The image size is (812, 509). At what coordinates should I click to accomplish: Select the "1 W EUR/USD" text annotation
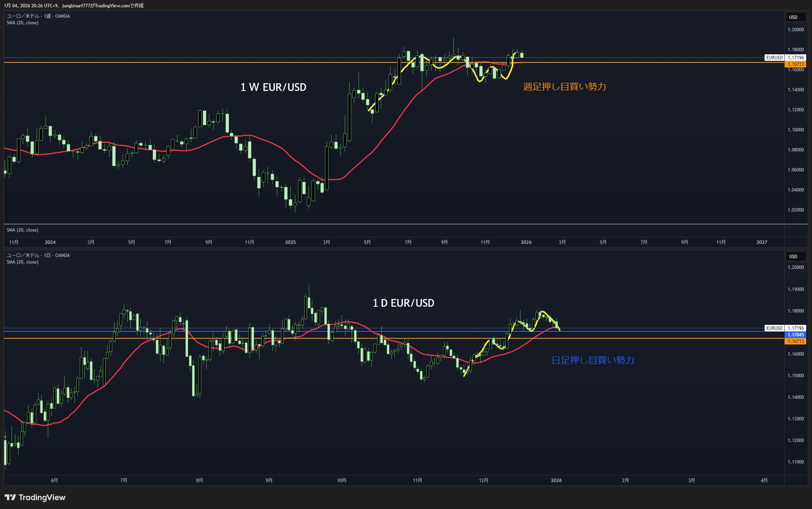pos(273,87)
